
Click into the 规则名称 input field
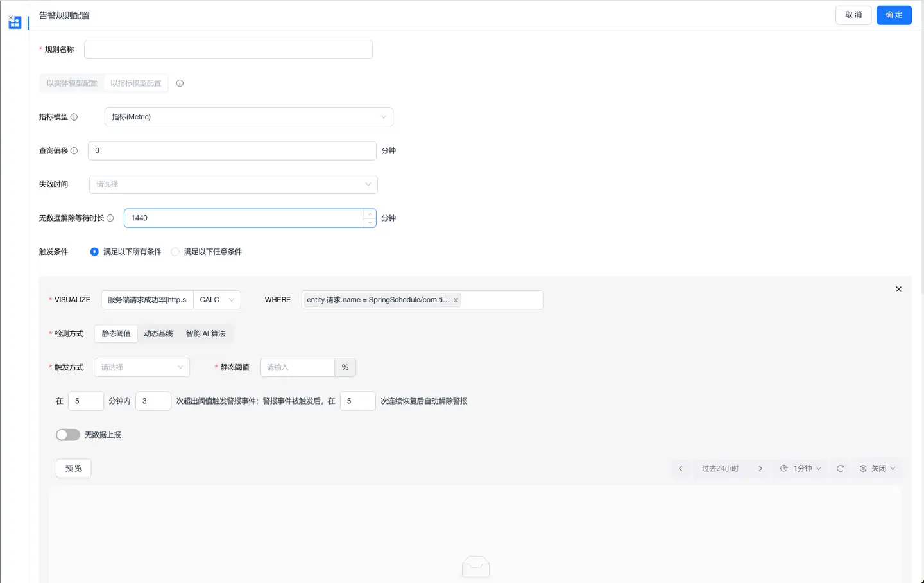228,49
